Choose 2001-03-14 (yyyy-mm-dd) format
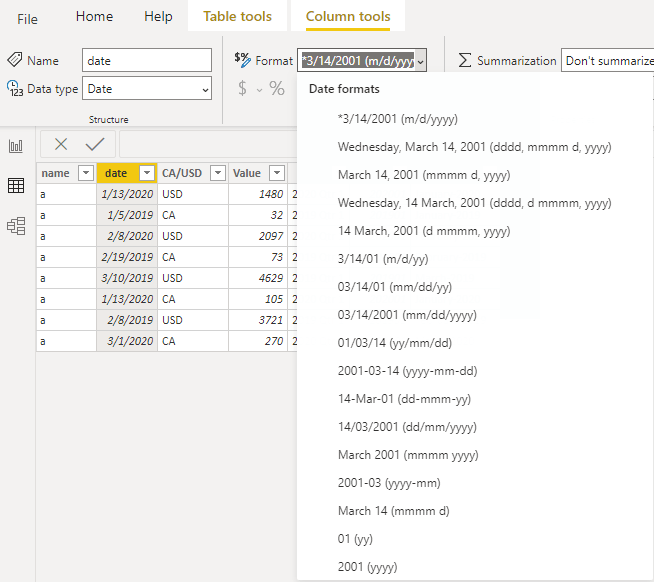 tap(475, 370)
